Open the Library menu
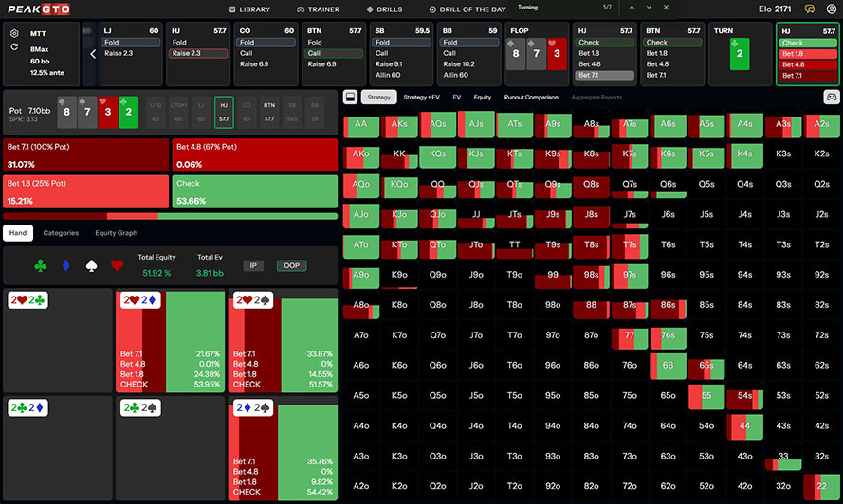Image resolution: width=843 pixels, height=504 pixels. tap(249, 9)
